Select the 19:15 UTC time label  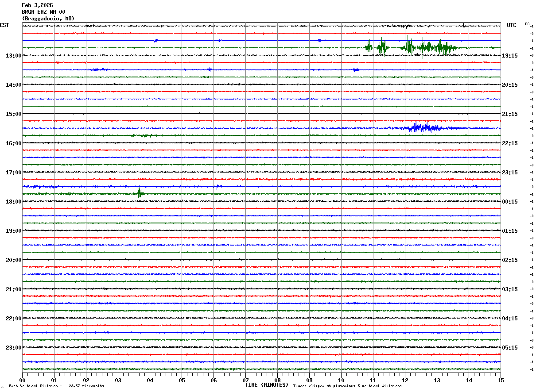(x=510, y=56)
